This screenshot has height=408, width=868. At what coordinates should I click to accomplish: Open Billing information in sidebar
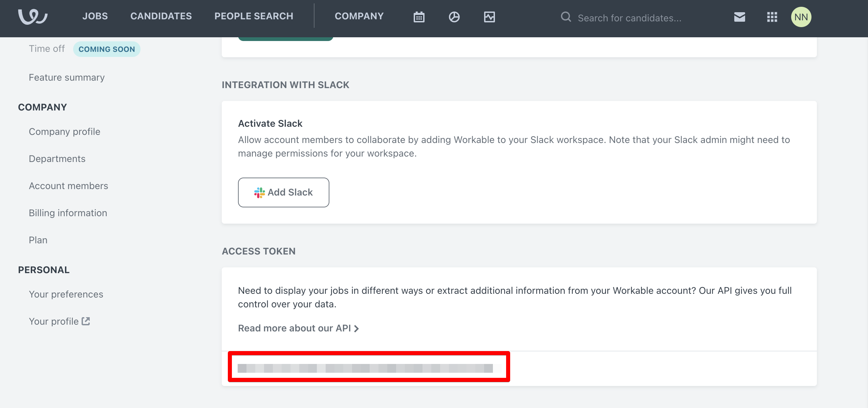pyautogui.click(x=68, y=213)
